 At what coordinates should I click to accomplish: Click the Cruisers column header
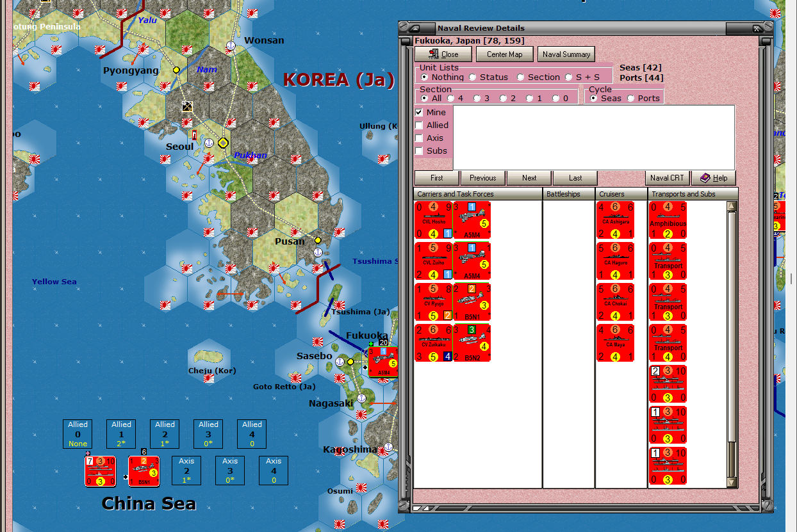click(621, 194)
